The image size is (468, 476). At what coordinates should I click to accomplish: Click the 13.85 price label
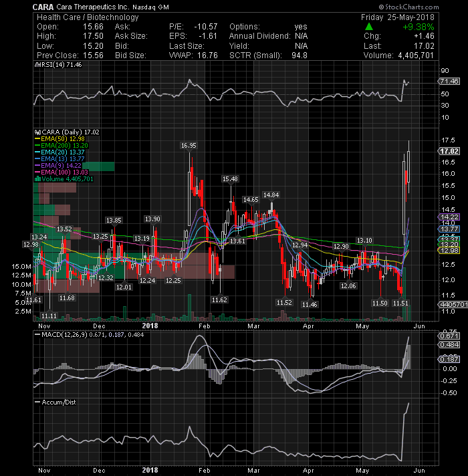coord(114,221)
